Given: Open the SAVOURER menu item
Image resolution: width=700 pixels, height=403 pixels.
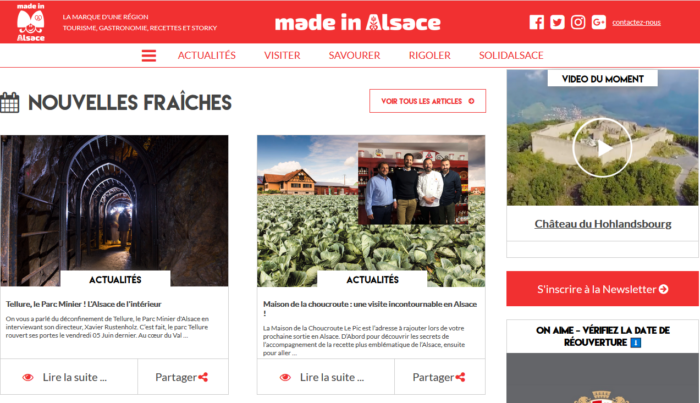Looking at the screenshot, I should [354, 55].
